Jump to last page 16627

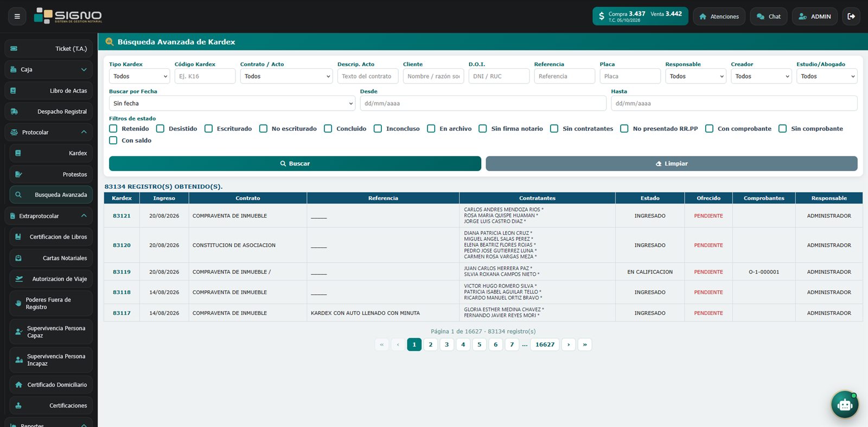(x=545, y=345)
